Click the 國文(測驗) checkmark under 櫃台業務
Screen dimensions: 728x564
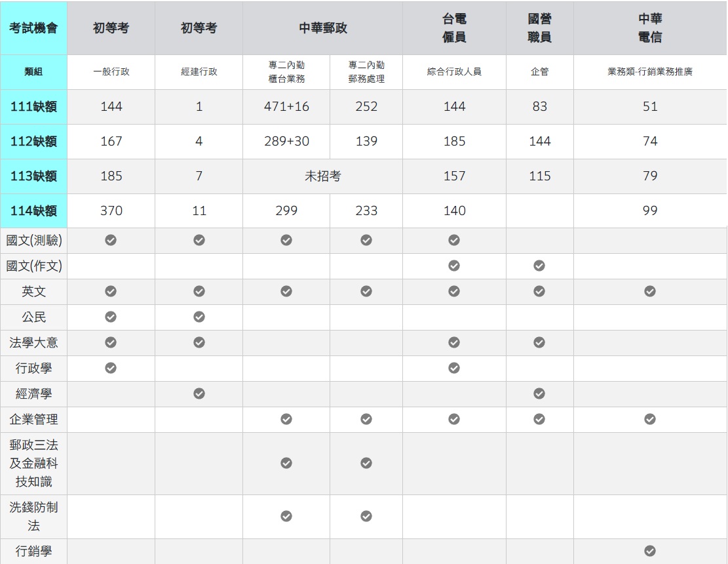[x=286, y=240]
